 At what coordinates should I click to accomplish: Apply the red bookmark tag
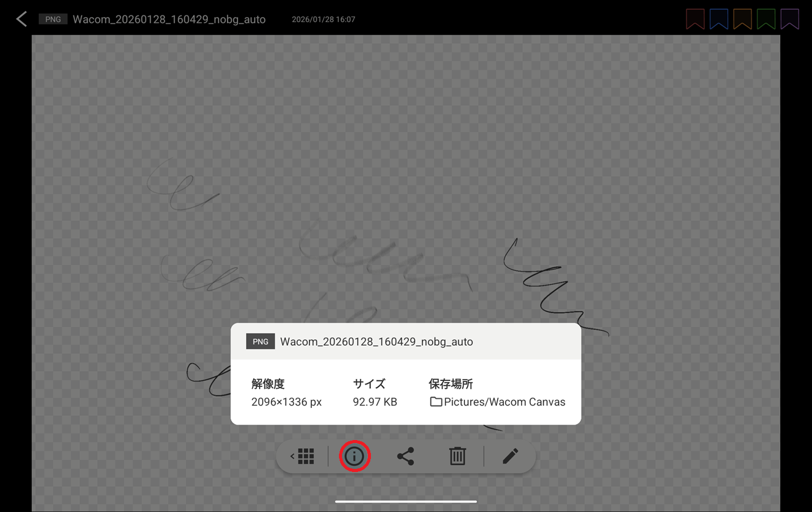tap(695, 19)
